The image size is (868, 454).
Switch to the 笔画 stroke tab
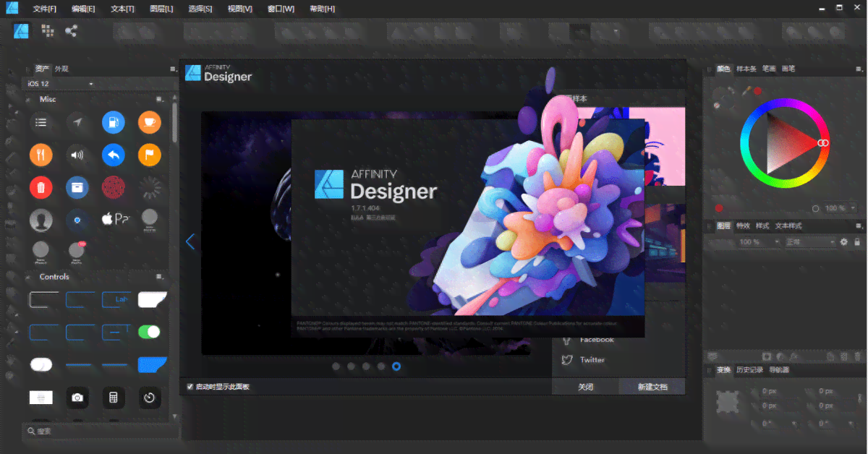pos(769,69)
